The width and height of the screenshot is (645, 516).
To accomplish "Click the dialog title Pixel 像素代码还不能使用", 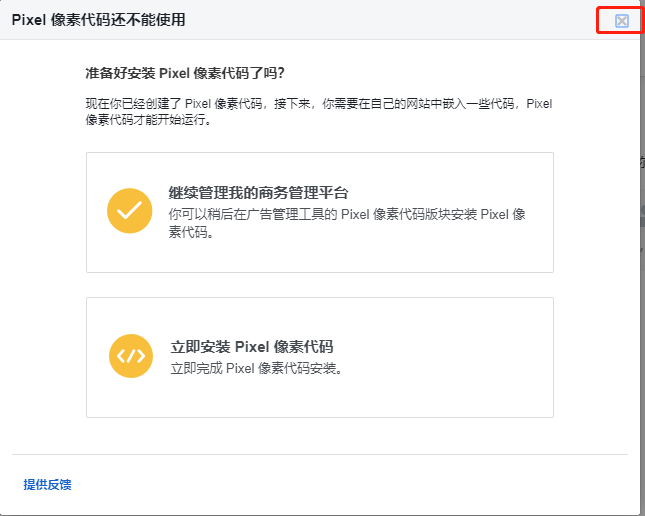I will [x=98, y=20].
